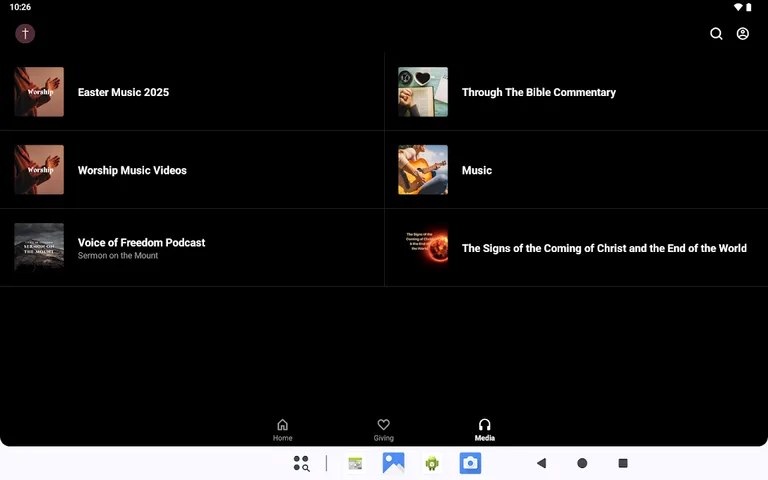The width and height of the screenshot is (768, 480).
Task: Open the Easter Music 2025 title
Action: [123, 92]
